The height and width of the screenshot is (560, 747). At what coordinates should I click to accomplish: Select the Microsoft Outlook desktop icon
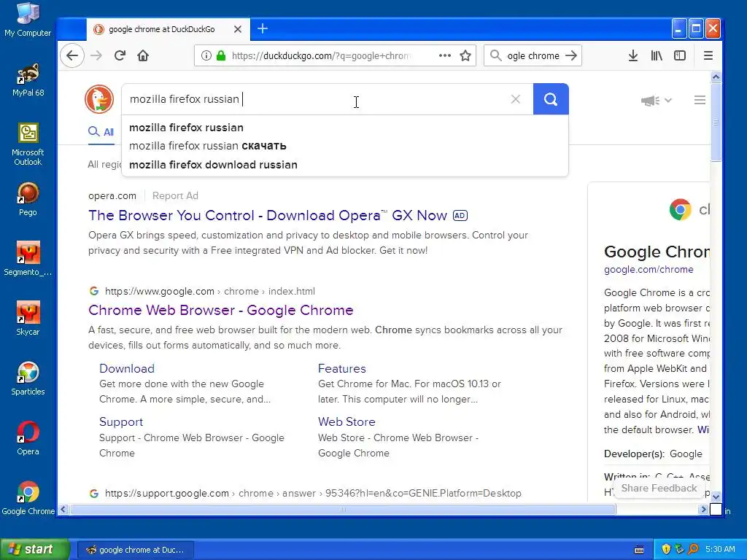click(28, 144)
